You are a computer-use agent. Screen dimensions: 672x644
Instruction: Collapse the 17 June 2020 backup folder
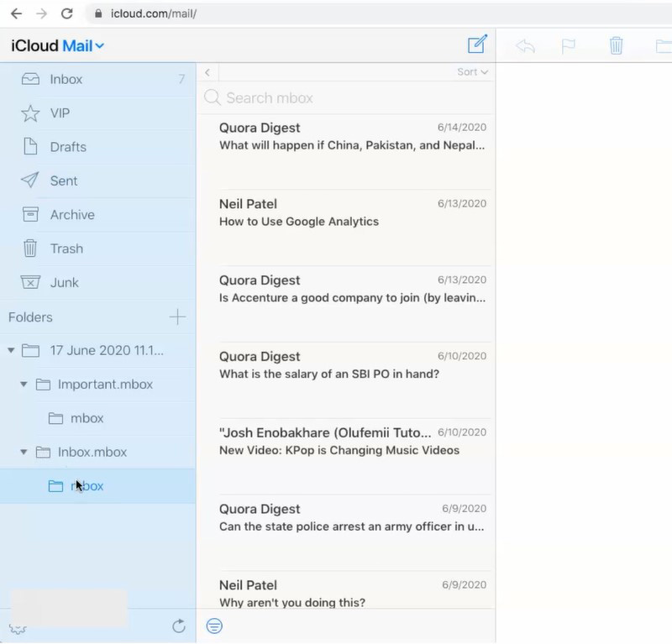pyautogui.click(x=12, y=350)
